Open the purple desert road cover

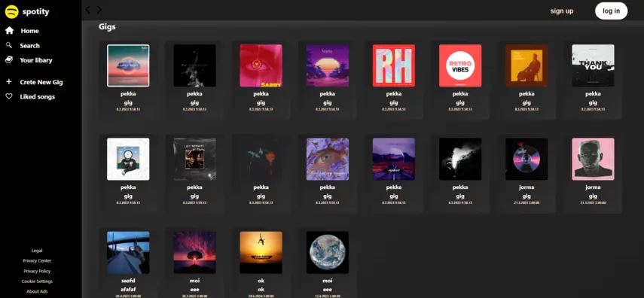coord(393,159)
